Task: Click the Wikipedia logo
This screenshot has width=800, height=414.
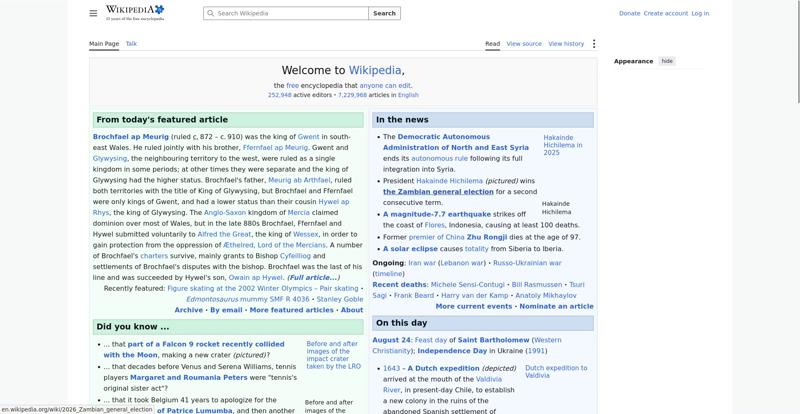Action: pos(135,13)
